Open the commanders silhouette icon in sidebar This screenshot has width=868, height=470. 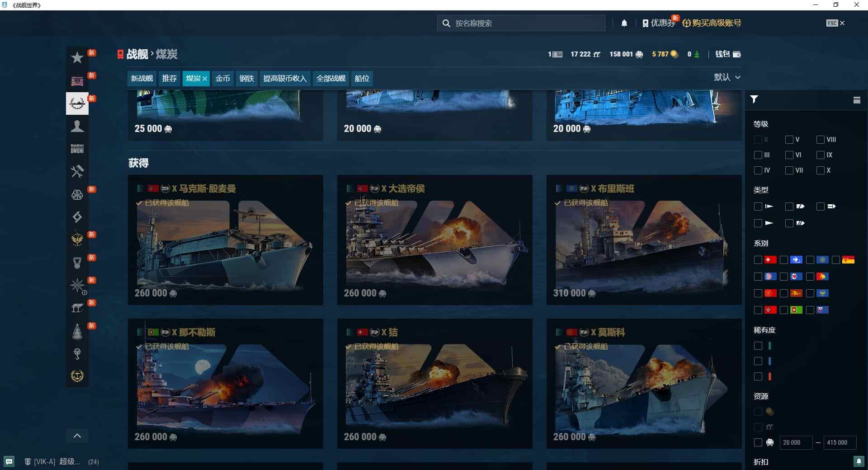click(77, 126)
